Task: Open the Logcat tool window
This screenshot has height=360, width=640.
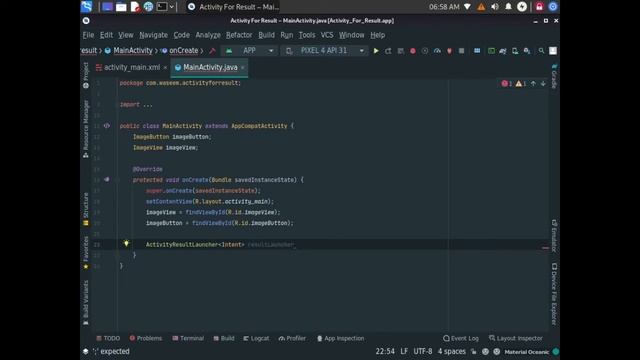Action: pyautogui.click(x=256, y=338)
